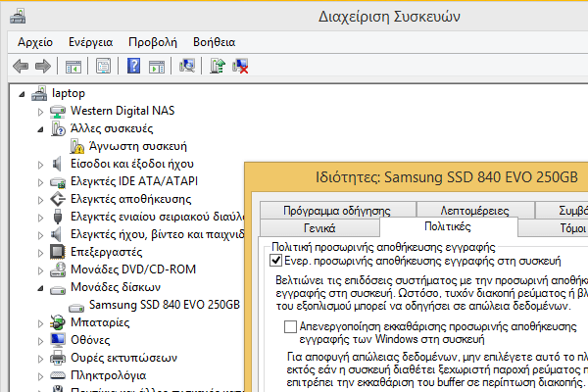
Task: Collapse the laptop root node
Action: click(x=22, y=94)
